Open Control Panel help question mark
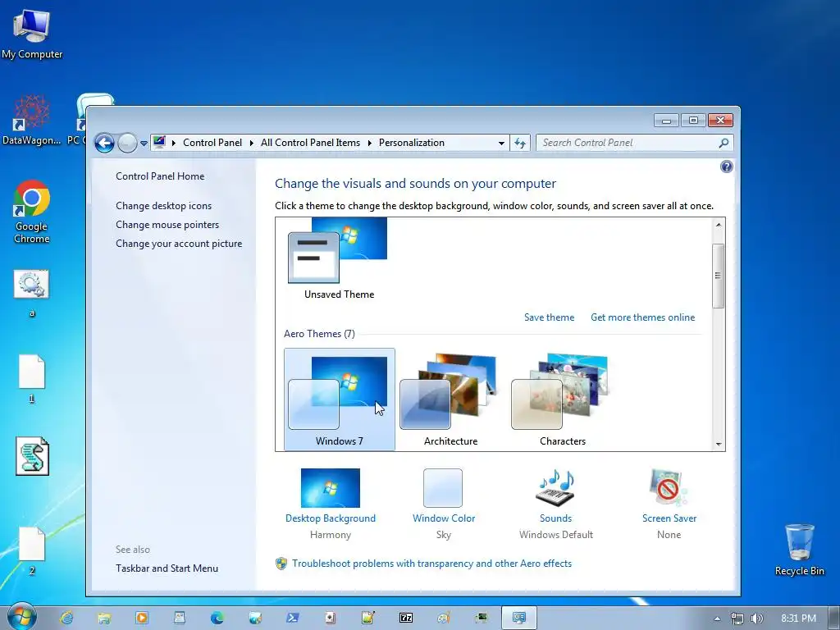Image resolution: width=840 pixels, height=630 pixels. (727, 167)
